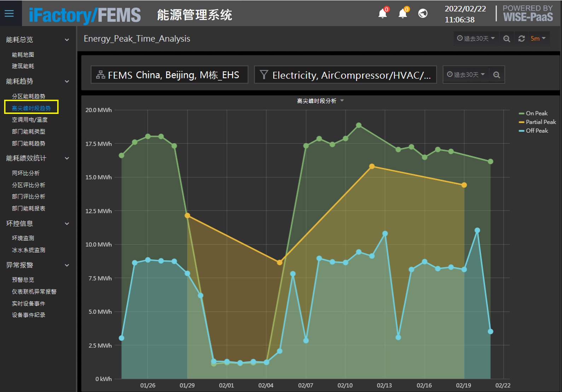The height and width of the screenshot is (392, 562).
Task: Go to 部门评比分析 page
Action: (x=28, y=196)
